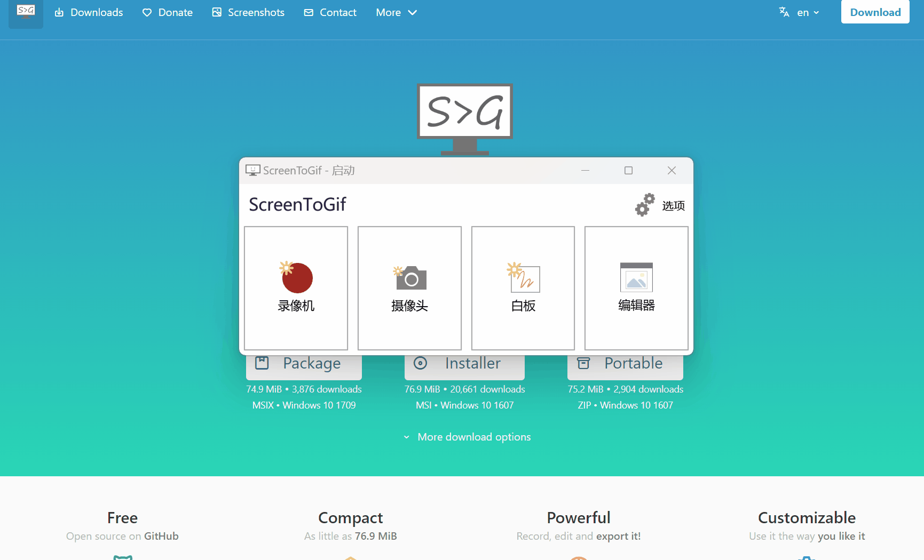Click the Portable archive icon
Image resolution: width=924 pixels, height=560 pixels.
(583, 363)
